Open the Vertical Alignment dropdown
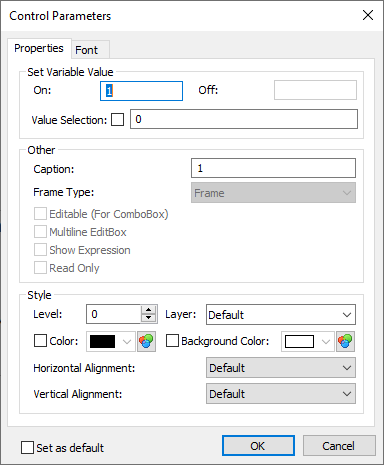Viewport: 384px width, 465px height. pos(281,394)
